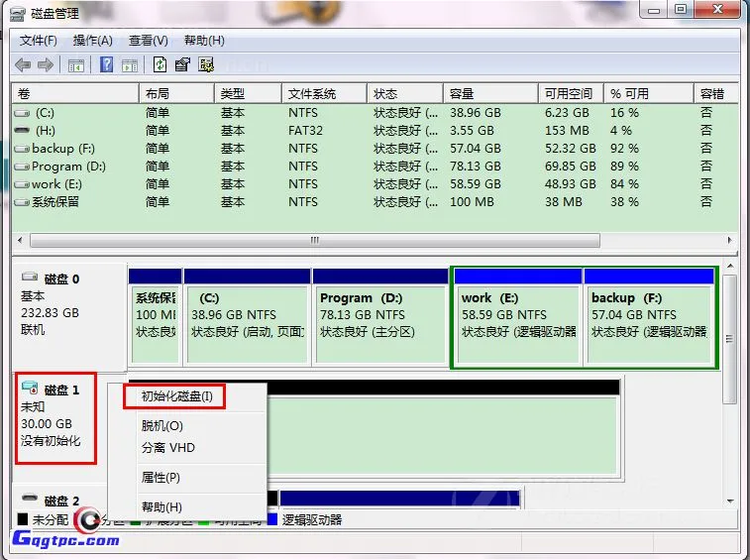Click the Back arrow toolbar icon
750x560 pixels.
(x=23, y=64)
